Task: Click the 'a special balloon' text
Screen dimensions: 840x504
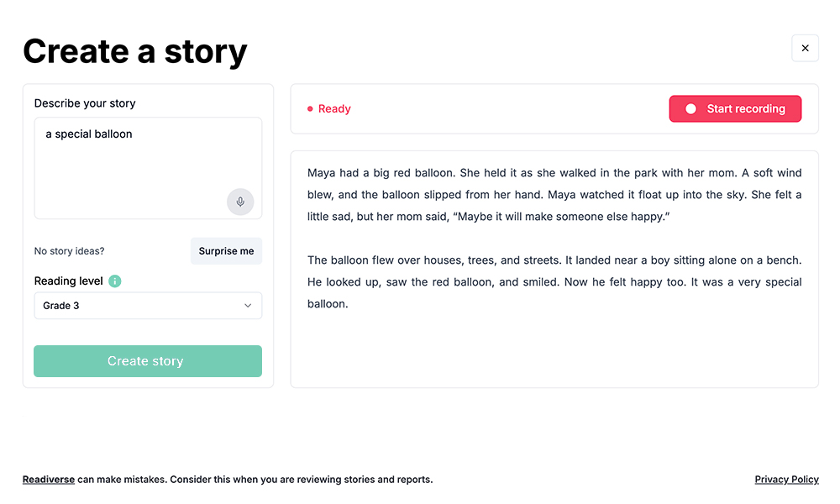Action: pyautogui.click(x=89, y=134)
